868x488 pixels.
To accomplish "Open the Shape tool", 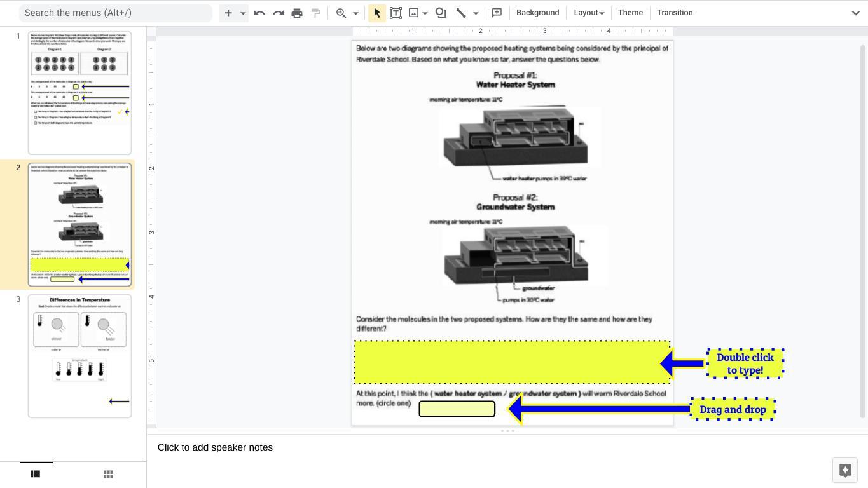I will click(441, 13).
